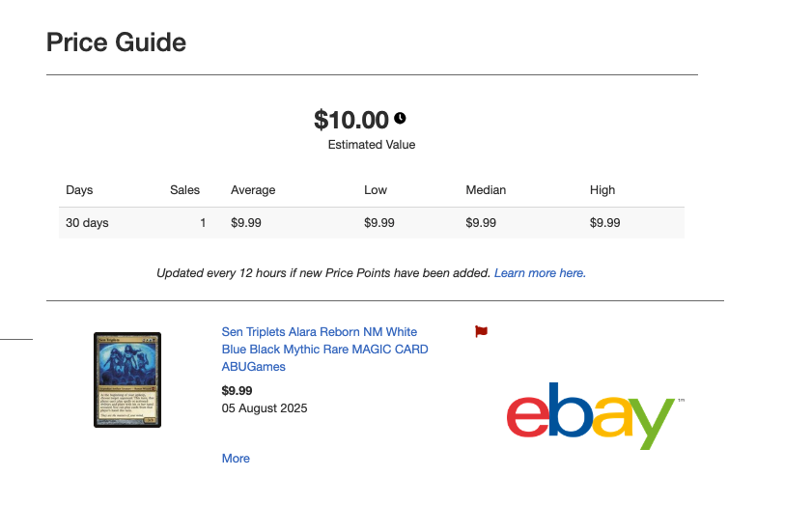This screenshot has width=812, height=505.
Task: Click the Average column header
Action: point(253,190)
